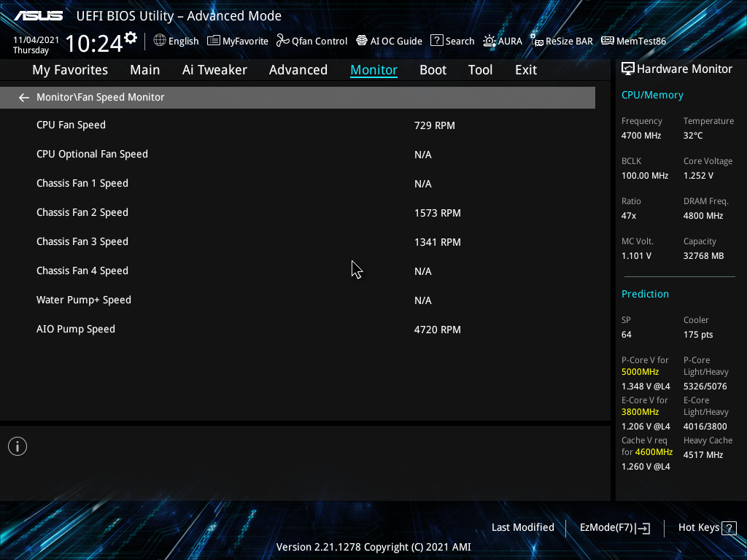Click the 4800 MHz DRAM frequency value

pos(703,216)
